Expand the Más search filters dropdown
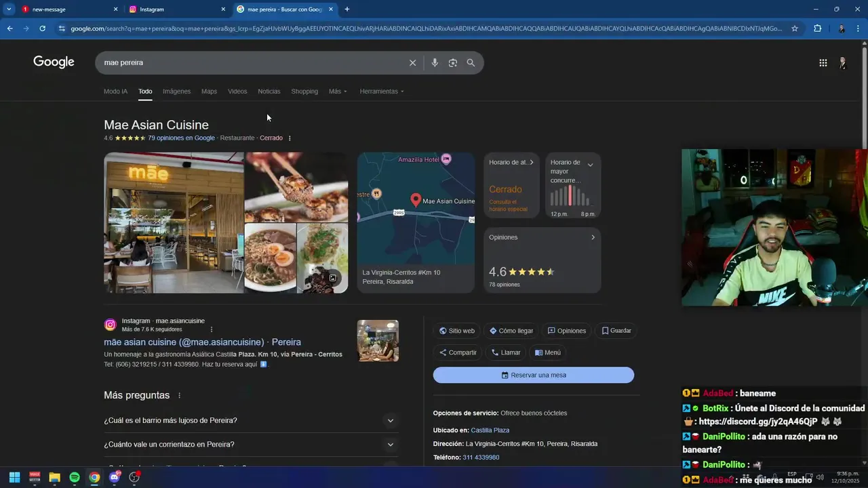868x488 pixels. (338, 91)
